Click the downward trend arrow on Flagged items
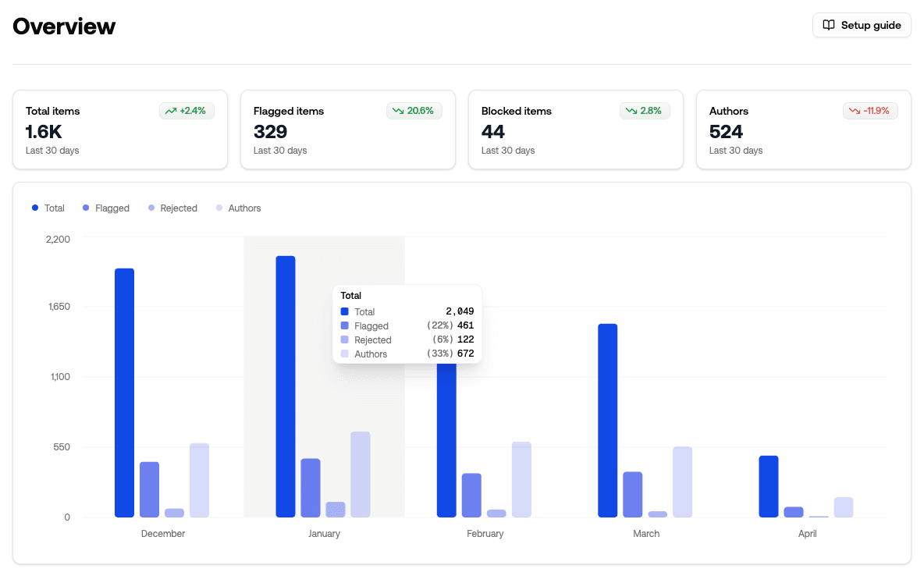The height and width of the screenshot is (576, 924). [x=396, y=110]
